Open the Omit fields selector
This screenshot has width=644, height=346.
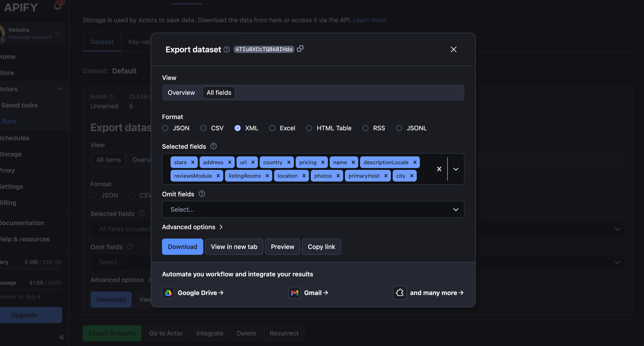tap(313, 209)
